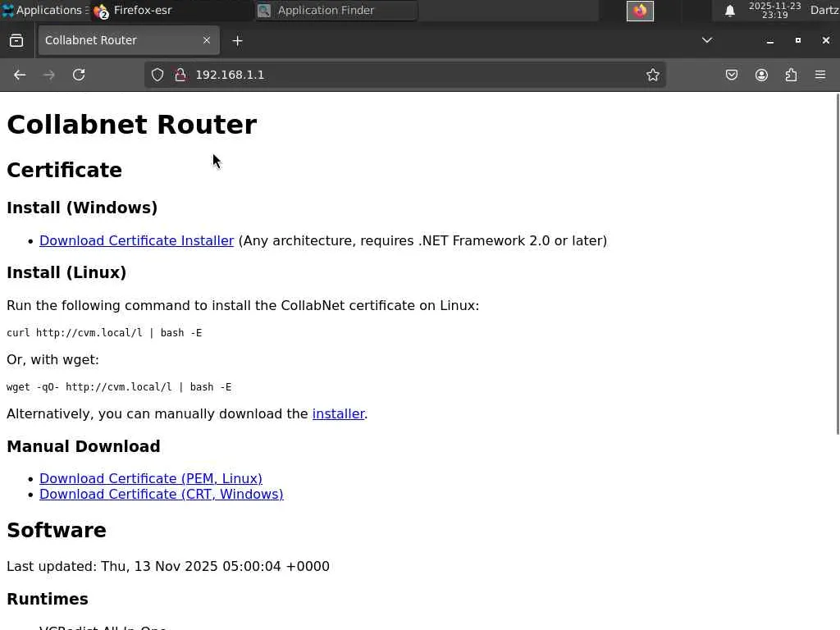Viewport: 840px width, 630px height.
Task: Open the Firefox account icon
Action: click(761, 75)
